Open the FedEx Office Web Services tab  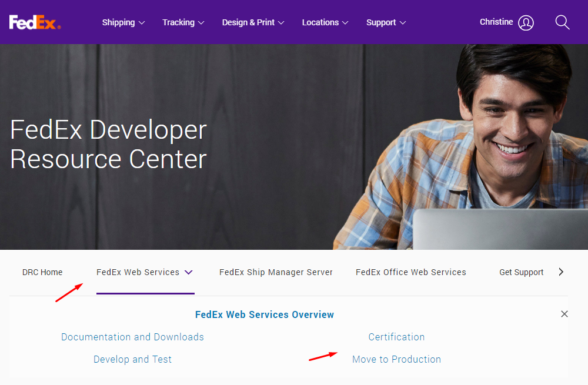410,272
